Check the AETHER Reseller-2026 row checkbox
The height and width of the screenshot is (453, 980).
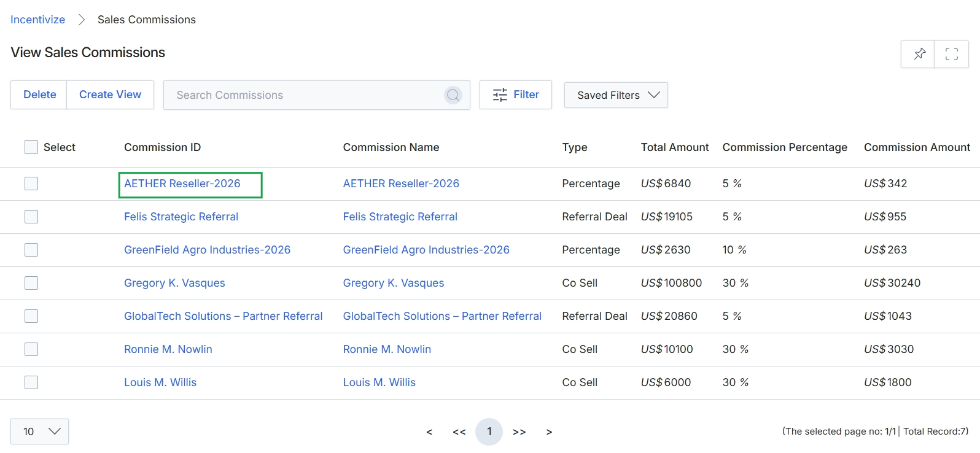(x=31, y=184)
